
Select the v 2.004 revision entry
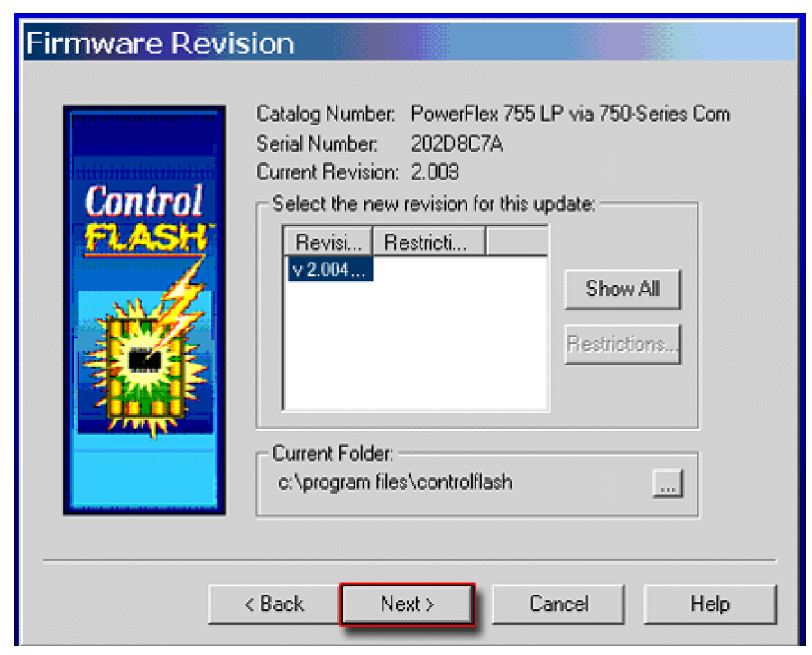(330, 270)
